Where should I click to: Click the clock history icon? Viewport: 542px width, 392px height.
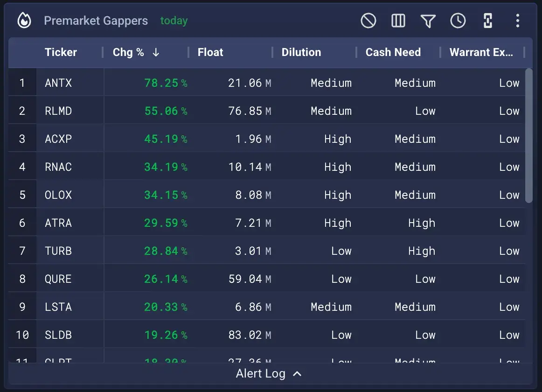458,21
